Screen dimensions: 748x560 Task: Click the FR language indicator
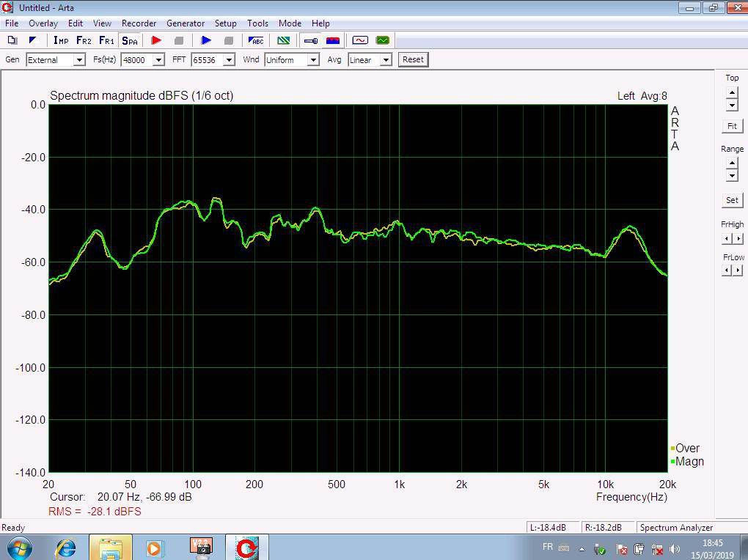[x=548, y=547]
